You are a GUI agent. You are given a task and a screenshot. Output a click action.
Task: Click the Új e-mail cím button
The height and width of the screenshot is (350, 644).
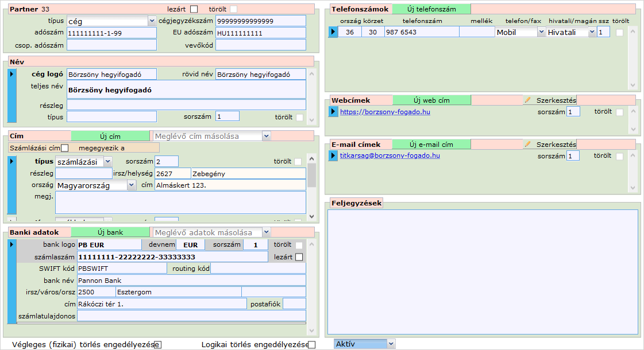(x=431, y=144)
